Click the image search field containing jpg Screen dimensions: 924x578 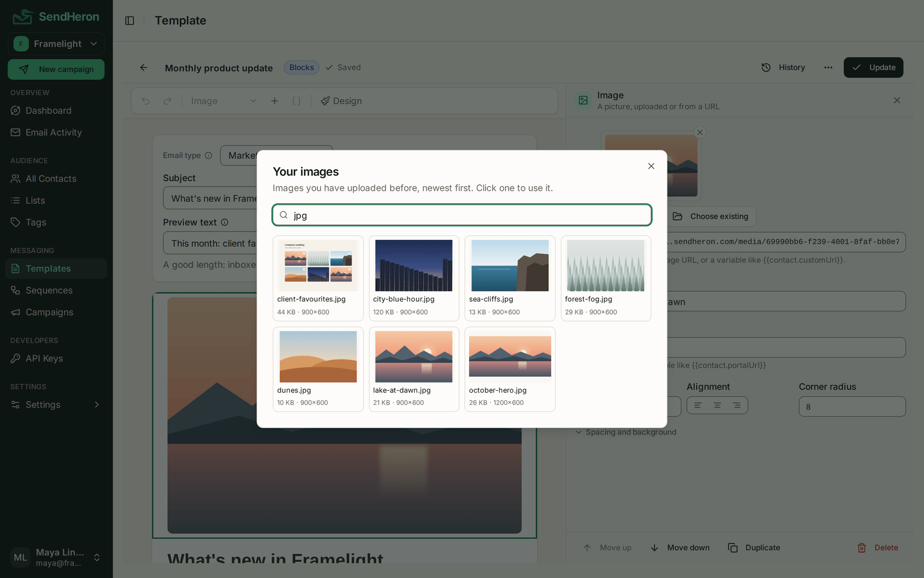point(462,215)
